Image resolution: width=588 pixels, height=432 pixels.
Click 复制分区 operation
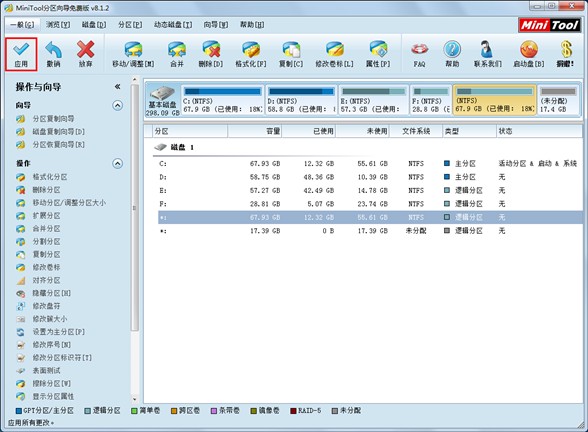(x=46, y=254)
